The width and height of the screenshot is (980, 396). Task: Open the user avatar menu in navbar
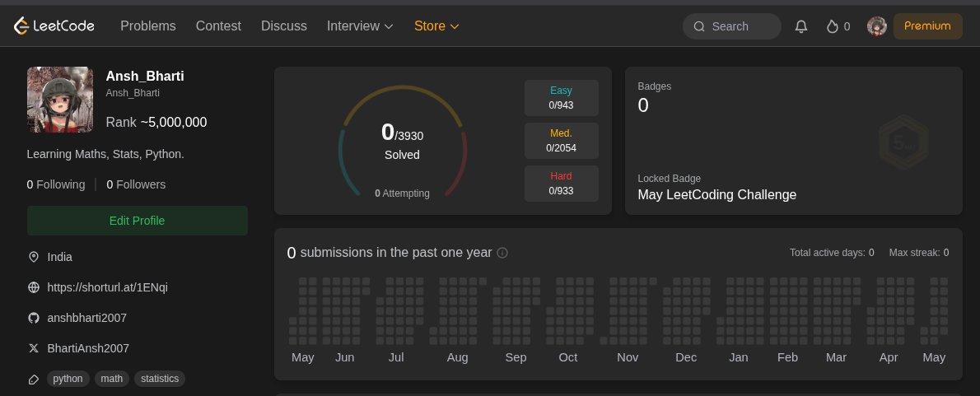[877, 26]
